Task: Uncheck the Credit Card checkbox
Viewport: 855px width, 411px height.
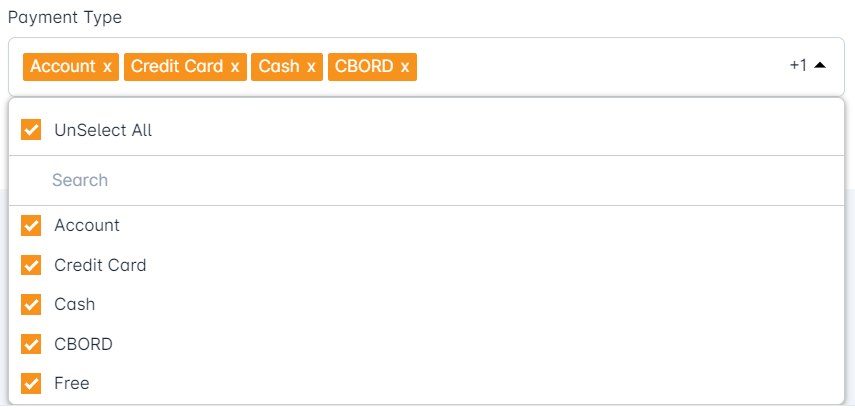Action: tap(31, 265)
